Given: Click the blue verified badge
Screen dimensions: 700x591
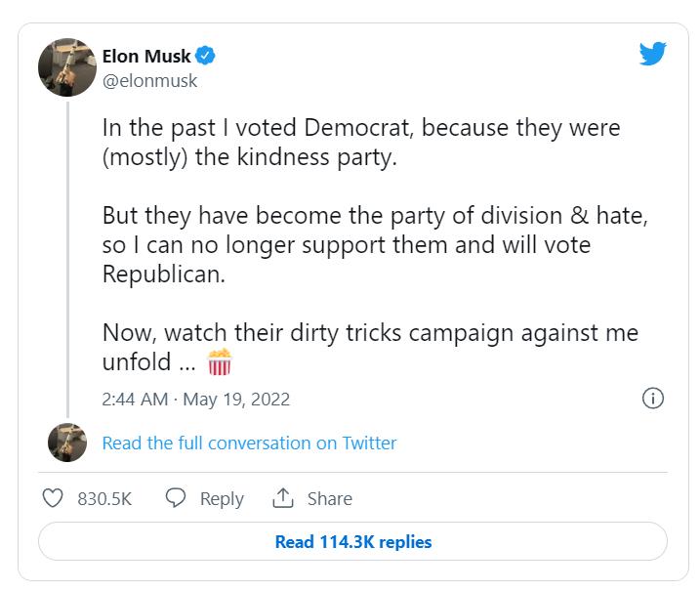Looking at the screenshot, I should [206, 56].
